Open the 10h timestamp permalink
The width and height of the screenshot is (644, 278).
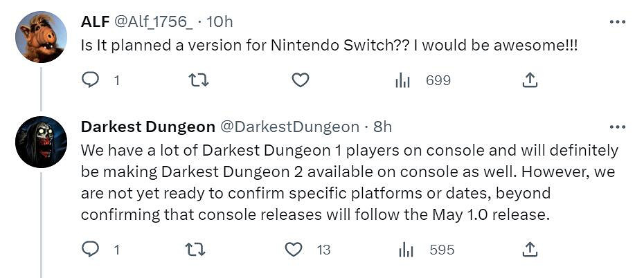pyautogui.click(x=221, y=22)
